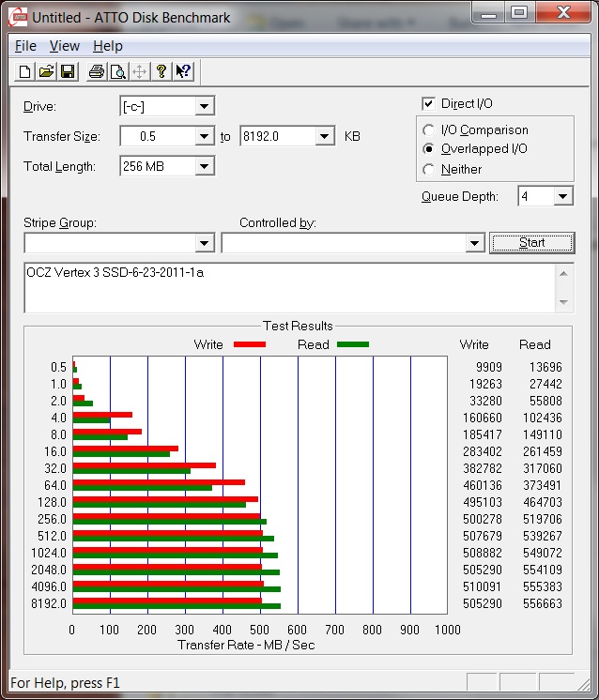The width and height of the screenshot is (599, 700).
Task: Expand the Stripe Group dropdown
Action: coord(204,243)
